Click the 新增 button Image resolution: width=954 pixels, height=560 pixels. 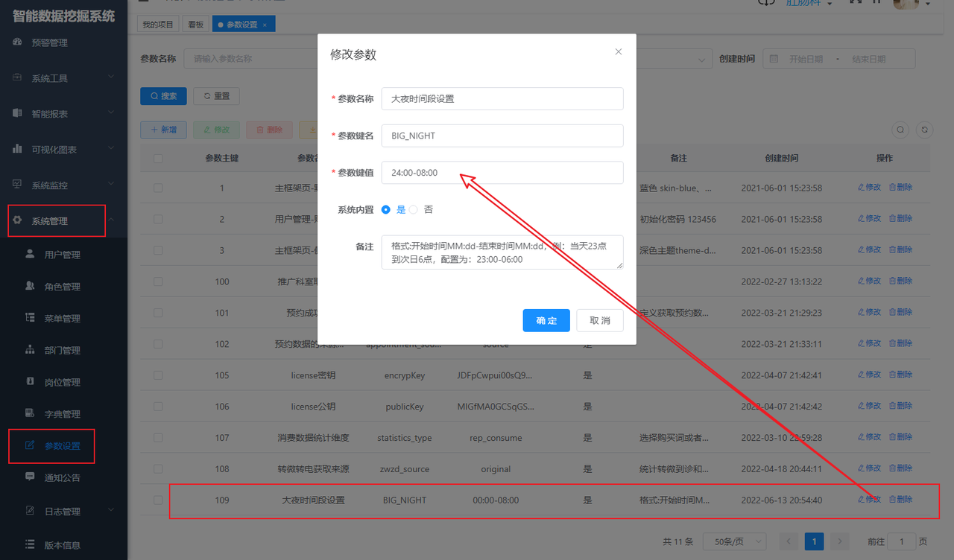tap(163, 130)
